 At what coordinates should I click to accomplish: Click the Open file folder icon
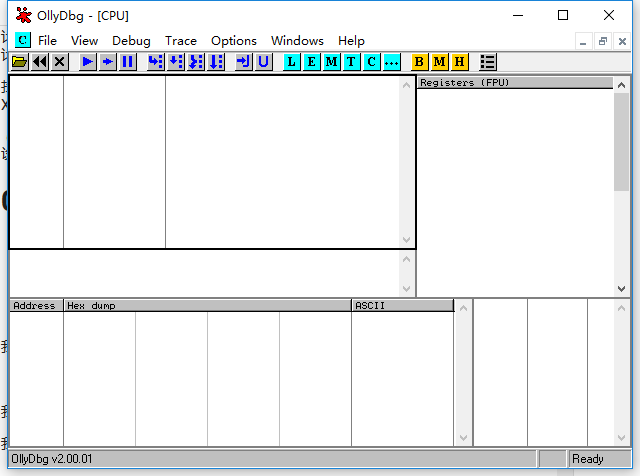(19, 62)
